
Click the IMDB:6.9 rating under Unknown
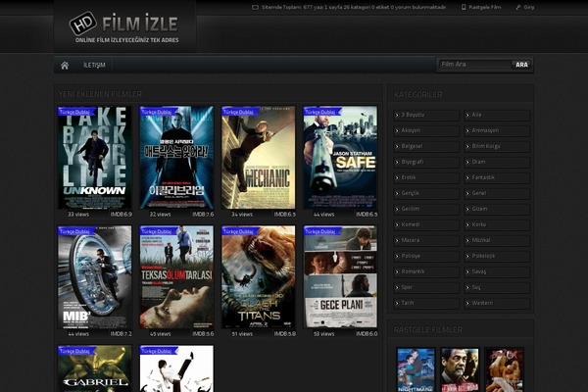coord(122,215)
